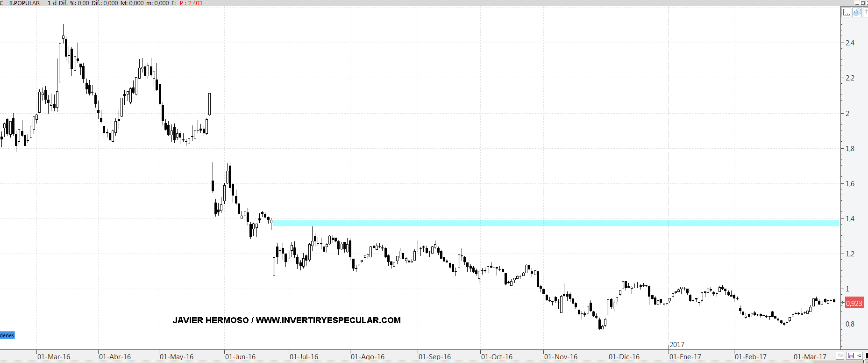Click the 2,4 level on price axis
This screenshot has height=363, width=868.
(x=850, y=43)
